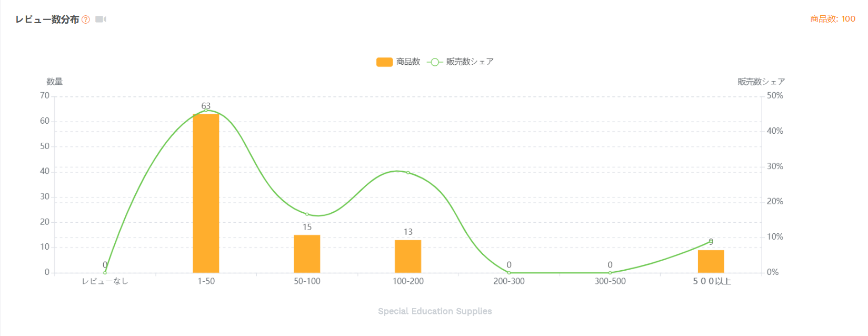
Task: Click line point at 200-300 zero value
Action: tap(509, 272)
